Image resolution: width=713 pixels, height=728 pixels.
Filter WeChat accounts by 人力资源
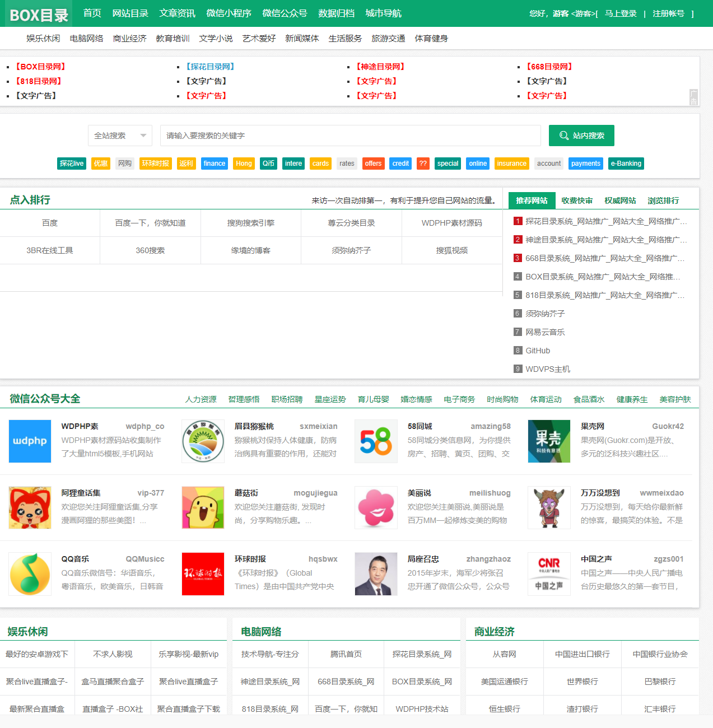point(201,399)
